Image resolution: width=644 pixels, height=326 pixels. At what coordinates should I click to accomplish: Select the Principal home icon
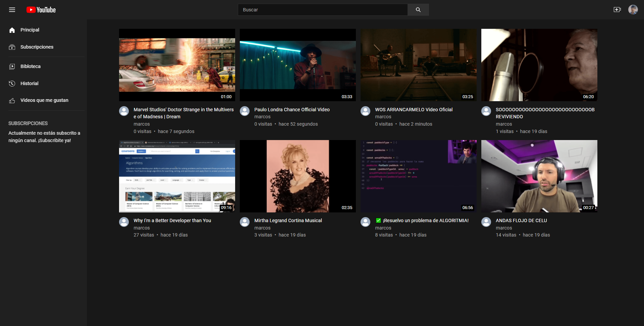coord(12,30)
